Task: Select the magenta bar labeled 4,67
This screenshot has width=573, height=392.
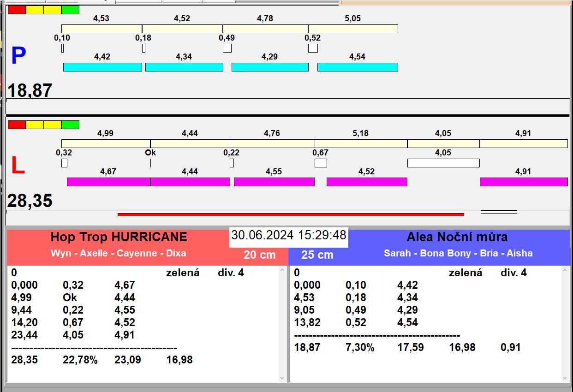Action: (x=108, y=182)
